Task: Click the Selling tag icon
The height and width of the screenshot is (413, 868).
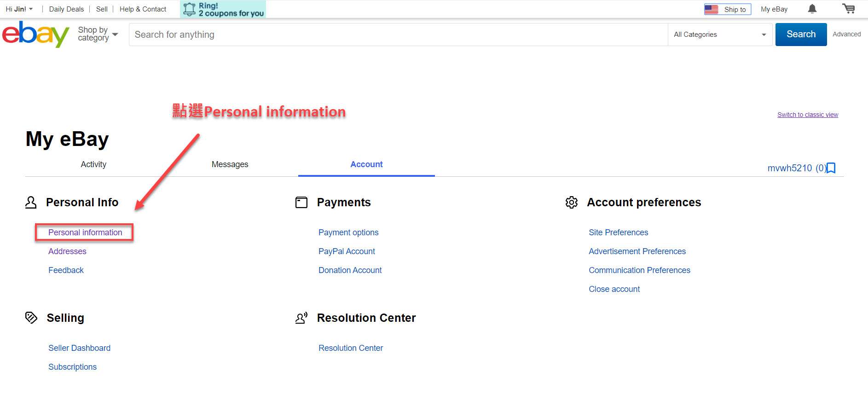Action: pyautogui.click(x=31, y=318)
